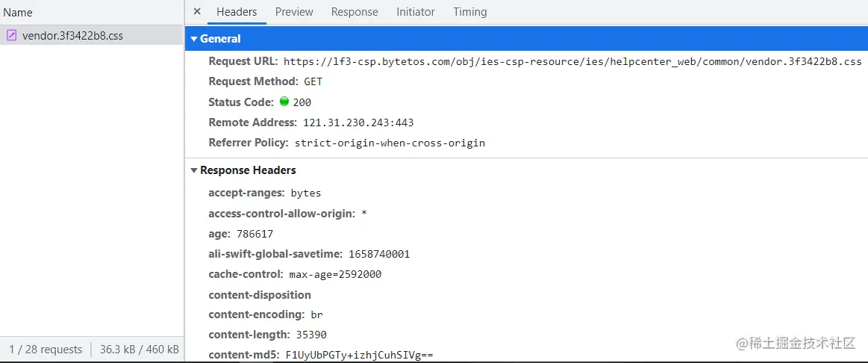The width and height of the screenshot is (868, 363).
Task: Open the Response tab
Action: point(355,12)
